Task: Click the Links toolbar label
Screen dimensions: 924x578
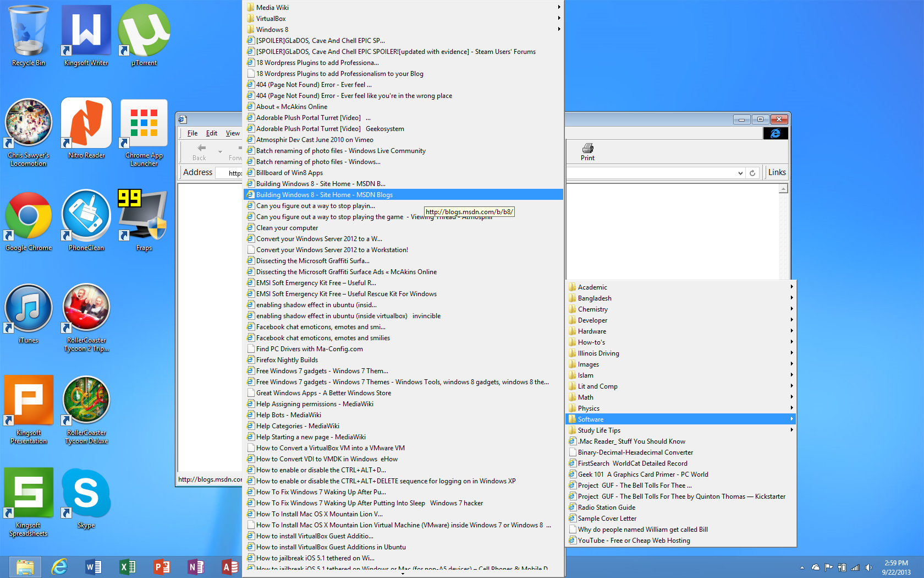Action: (777, 172)
